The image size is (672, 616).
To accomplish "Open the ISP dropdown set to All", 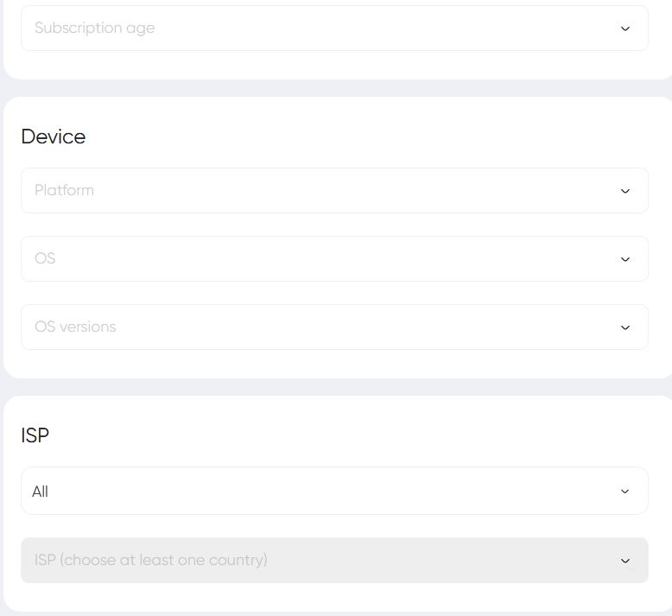I will (334, 492).
